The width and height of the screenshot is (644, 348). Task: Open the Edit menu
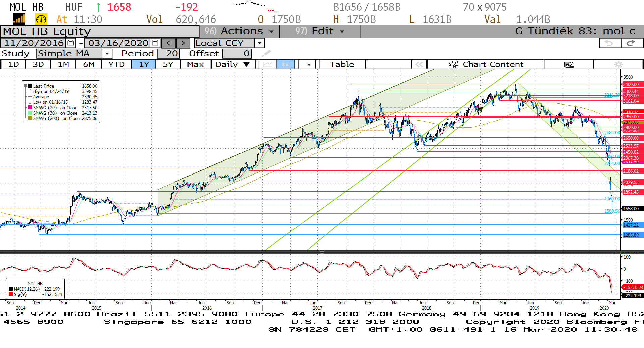[320, 31]
